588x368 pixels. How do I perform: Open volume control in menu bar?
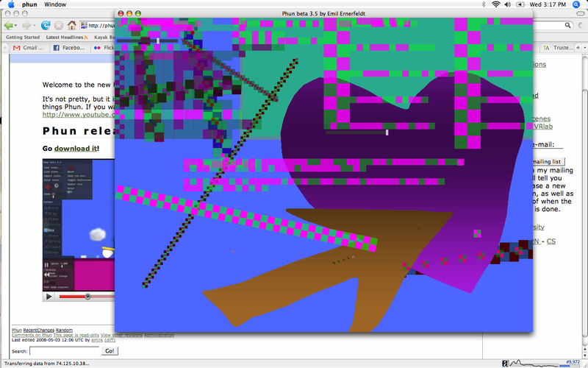click(x=508, y=4)
